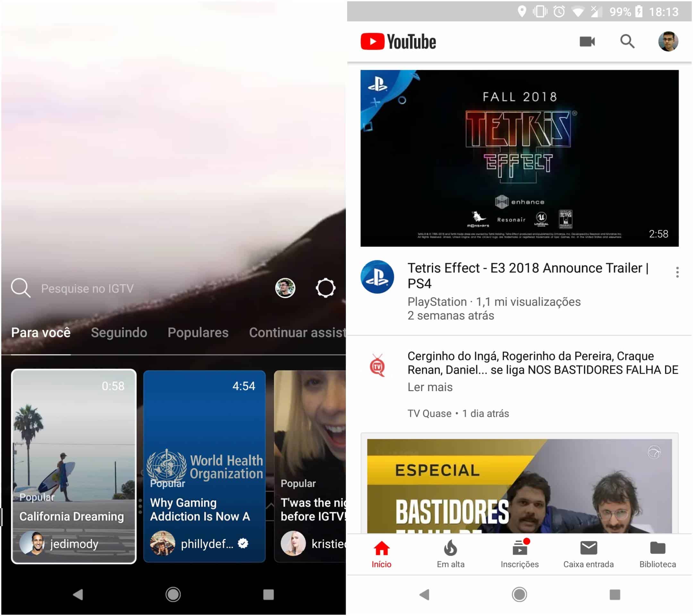Tap the jedimody avatar

click(32, 544)
